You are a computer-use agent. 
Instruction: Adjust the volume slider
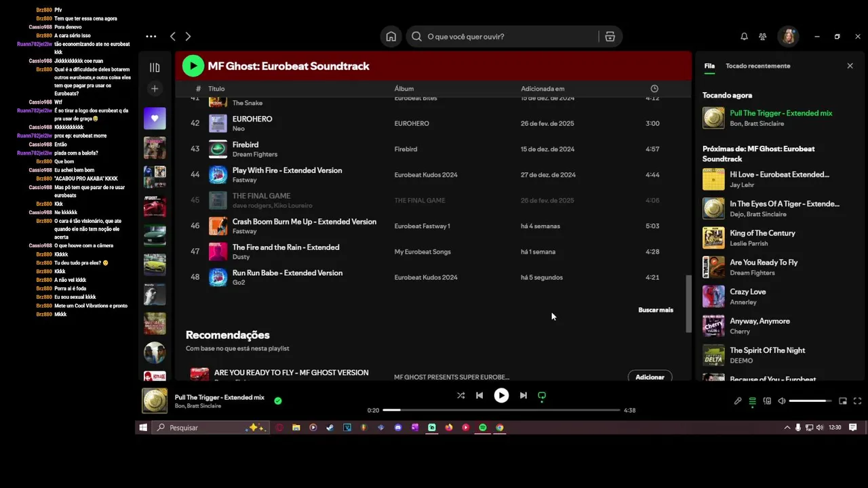click(811, 401)
